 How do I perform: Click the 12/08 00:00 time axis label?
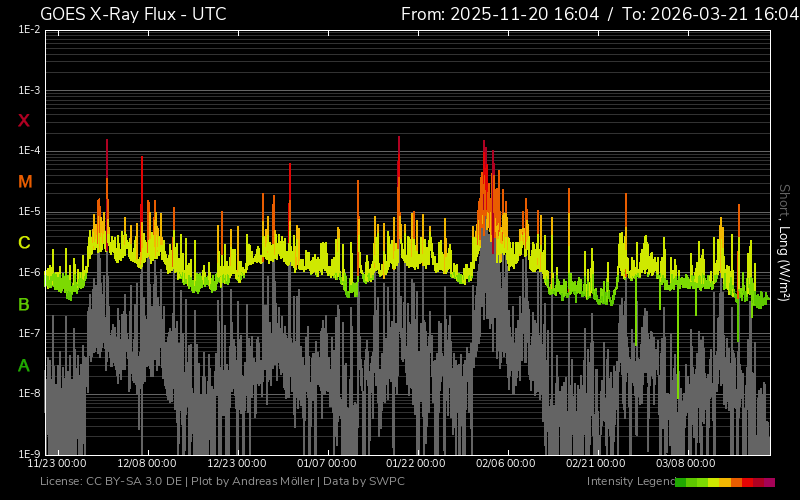[x=146, y=464]
